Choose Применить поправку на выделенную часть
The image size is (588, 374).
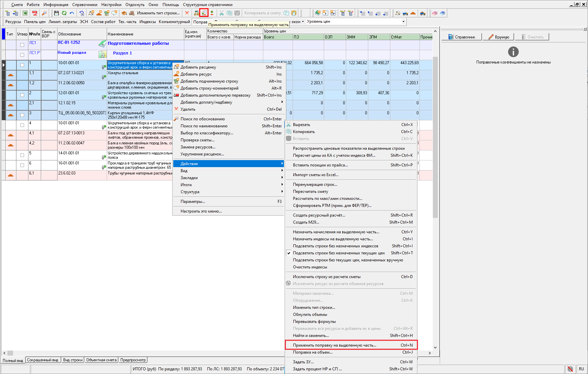pyautogui.click(x=351, y=345)
